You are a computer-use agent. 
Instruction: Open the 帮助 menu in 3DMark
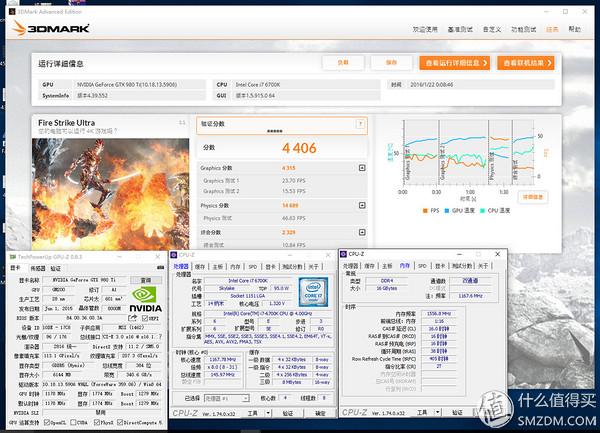pyautogui.click(x=574, y=29)
